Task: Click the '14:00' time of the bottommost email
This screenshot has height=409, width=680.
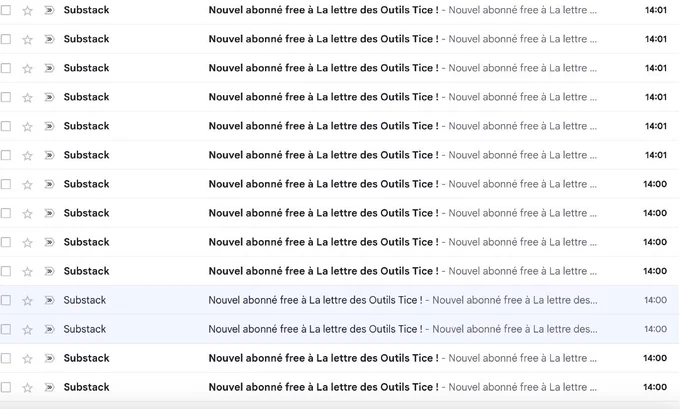Action: pyautogui.click(x=655, y=387)
